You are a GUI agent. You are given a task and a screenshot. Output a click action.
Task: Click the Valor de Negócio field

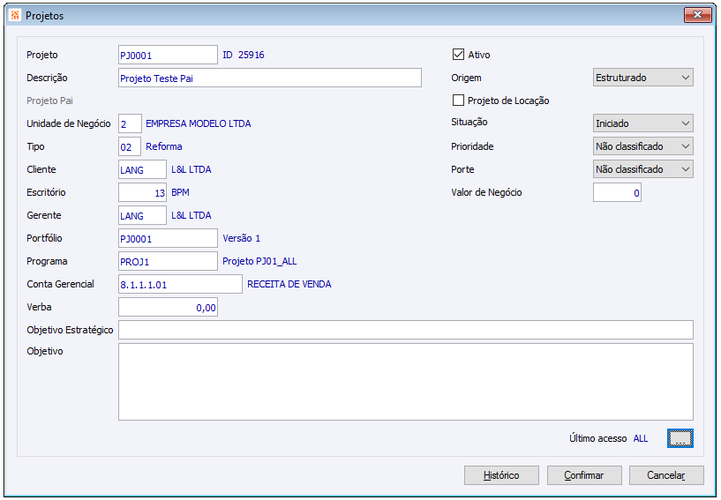tap(617, 193)
